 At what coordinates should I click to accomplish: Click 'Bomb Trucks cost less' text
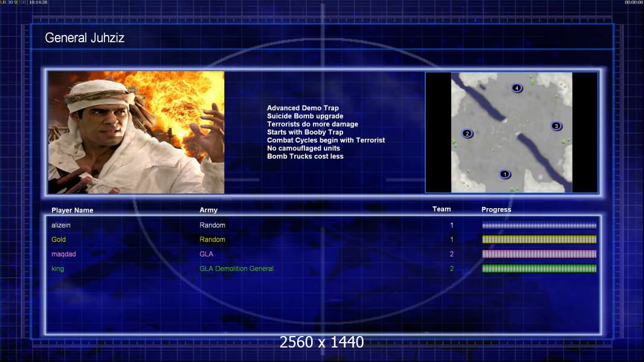click(305, 156)
